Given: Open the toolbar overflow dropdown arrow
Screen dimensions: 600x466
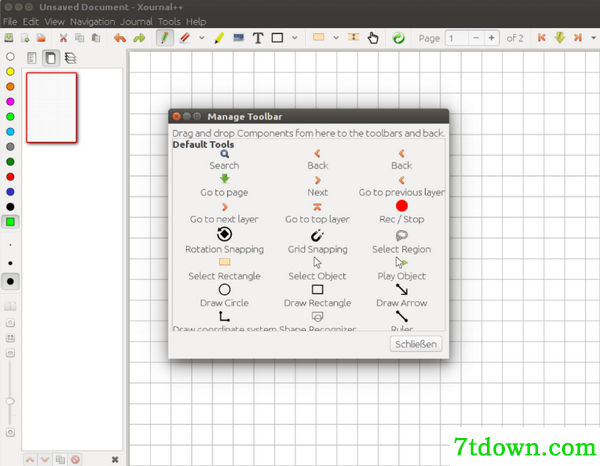Looking at the screenshot, I should point(593,38).
